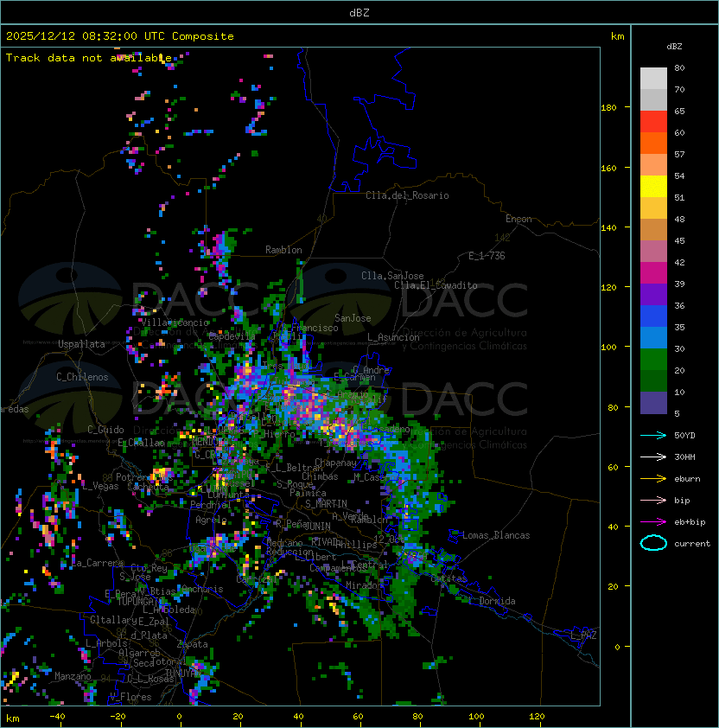This screenshot has width=719, height=728.
Task: Click the 'S_MARTIN' map label
Action: 326,504
